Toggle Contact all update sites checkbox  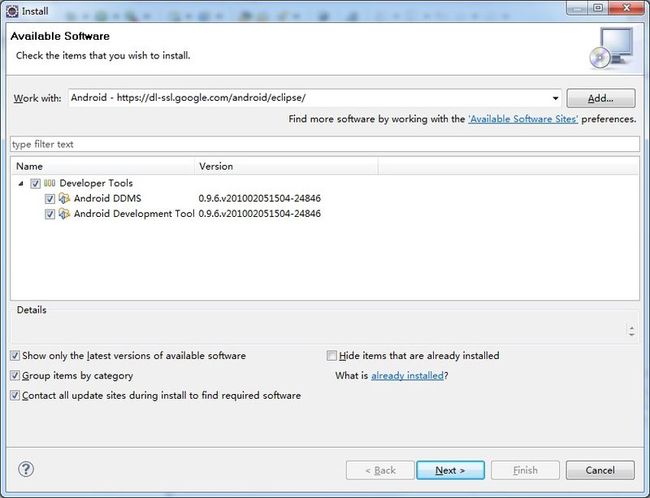(x=15, y=396)
